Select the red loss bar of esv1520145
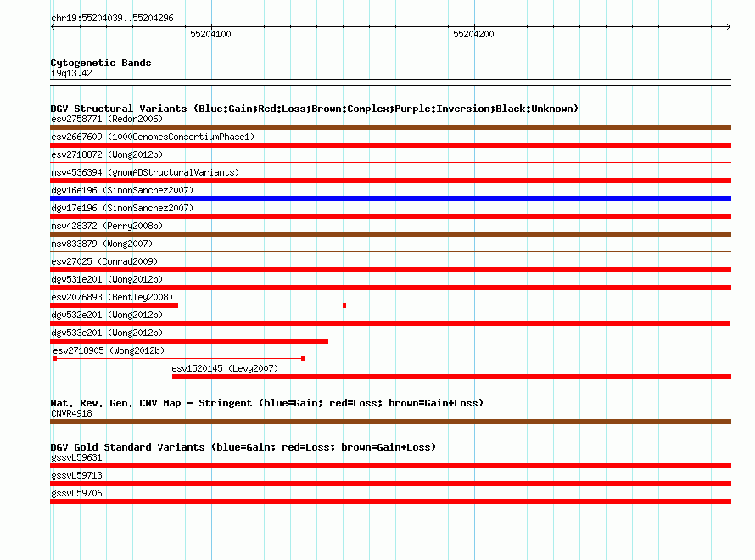Image resolution: width=755 pixels, height=560 pixels. [x=451, y=377]
